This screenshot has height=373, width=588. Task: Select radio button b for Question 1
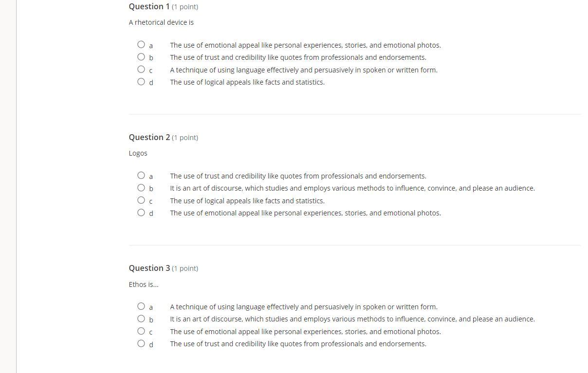141,57
